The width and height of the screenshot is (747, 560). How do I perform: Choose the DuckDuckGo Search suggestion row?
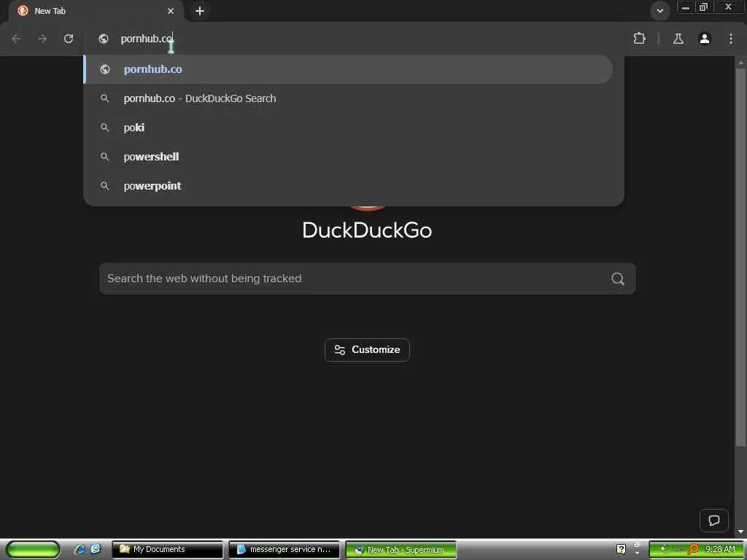[x=354, y=98]
